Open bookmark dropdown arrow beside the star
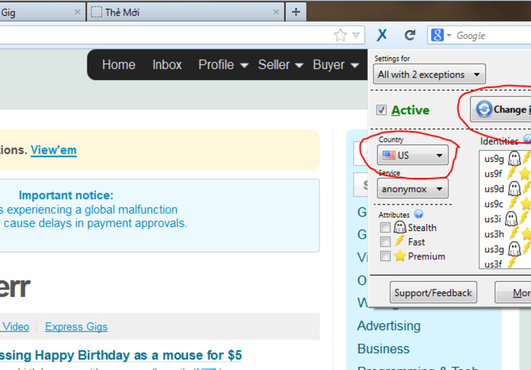Image resolution: width=531 pixels, height=370 pixels. coord(356,35)
